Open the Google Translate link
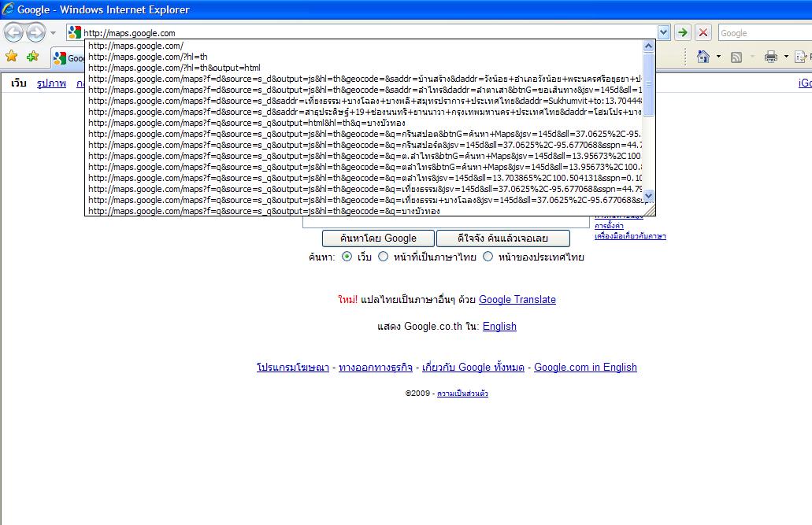812x525 pixels. point(517,299)
